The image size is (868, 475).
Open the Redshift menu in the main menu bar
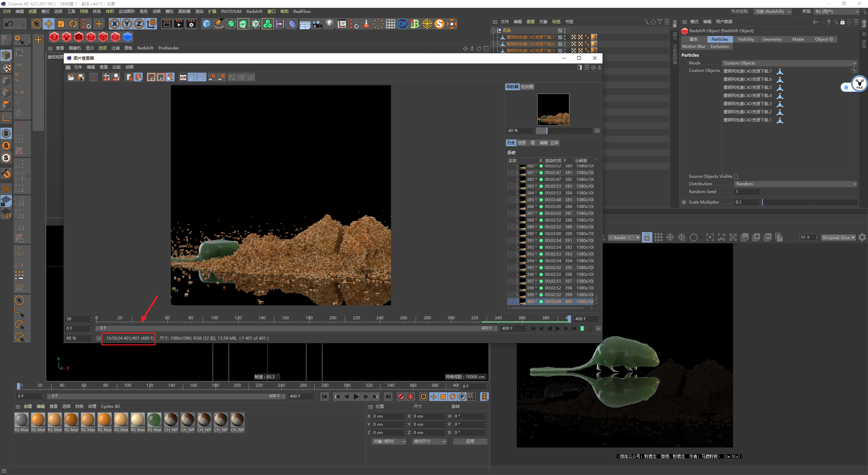pos(254,12)
